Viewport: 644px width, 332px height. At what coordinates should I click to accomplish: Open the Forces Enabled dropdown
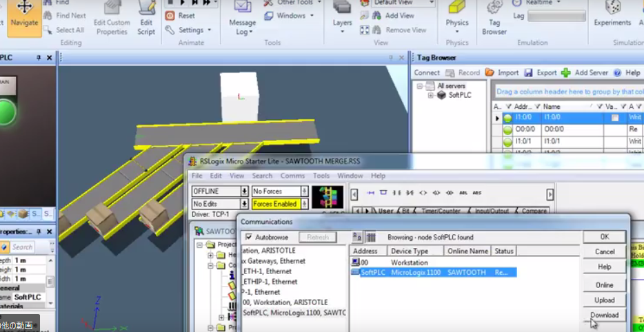[304, 204]
